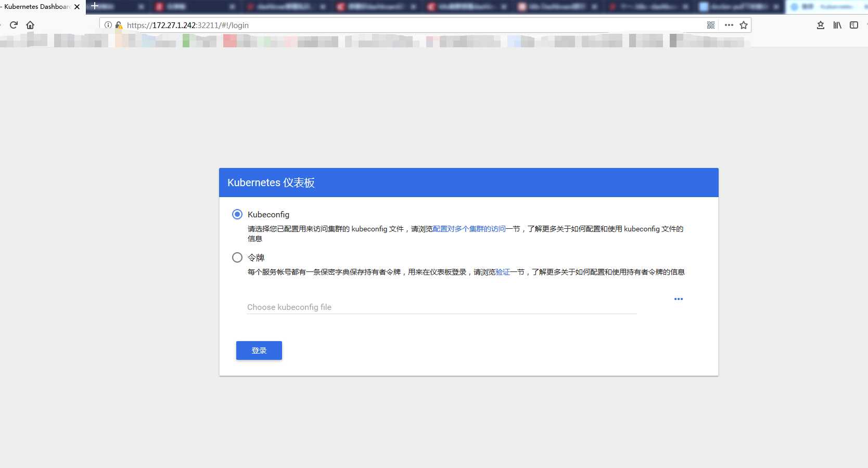868x468 pixels.
Task: Open the 验证 authentication link
Action: pyautogui.click(x=503, y=272)
